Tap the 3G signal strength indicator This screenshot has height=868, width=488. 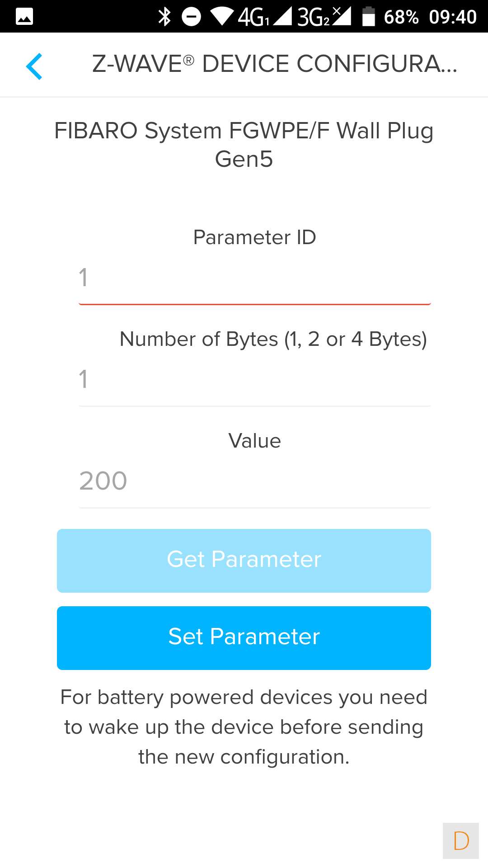point(324,17)
